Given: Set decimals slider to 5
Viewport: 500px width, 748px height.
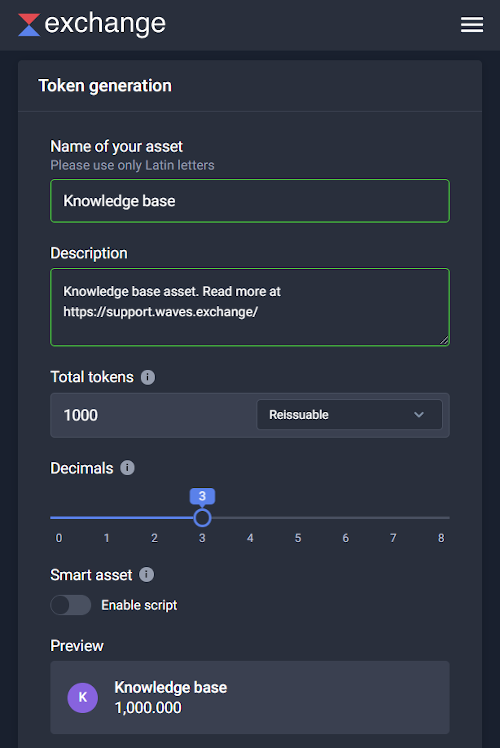Looking at the screenshot, I should tap(298, 518).
